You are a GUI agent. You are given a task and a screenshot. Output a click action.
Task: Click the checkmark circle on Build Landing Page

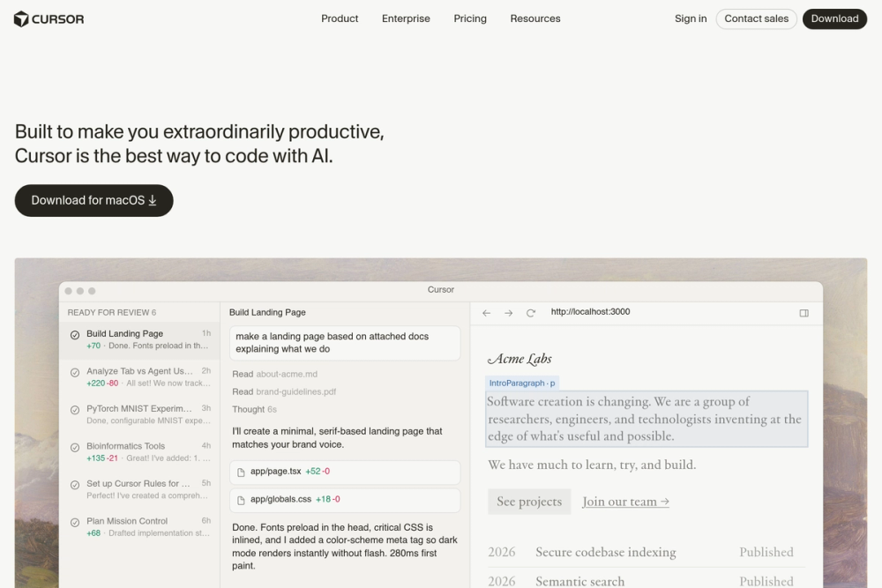point(74,334)
